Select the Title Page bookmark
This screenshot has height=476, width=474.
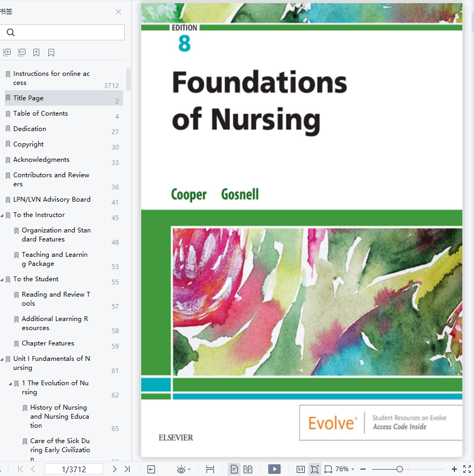(64, 98)
